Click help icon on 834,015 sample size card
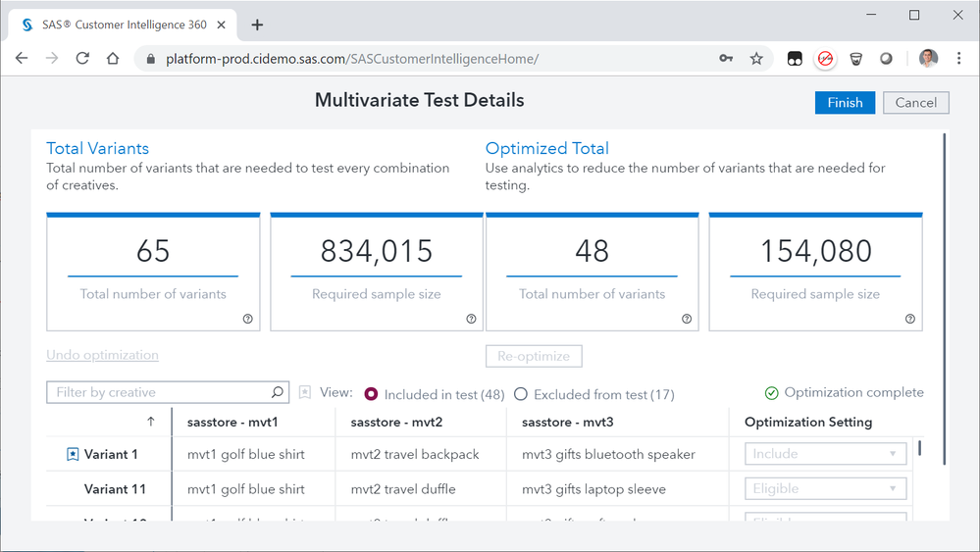Screen dimensions: 980x552 coord(471,319)
